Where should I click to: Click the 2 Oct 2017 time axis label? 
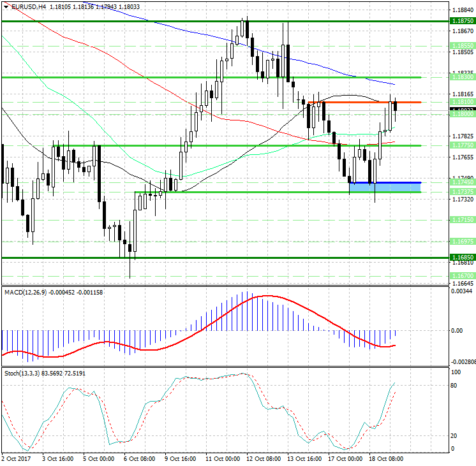coord(16,458)
